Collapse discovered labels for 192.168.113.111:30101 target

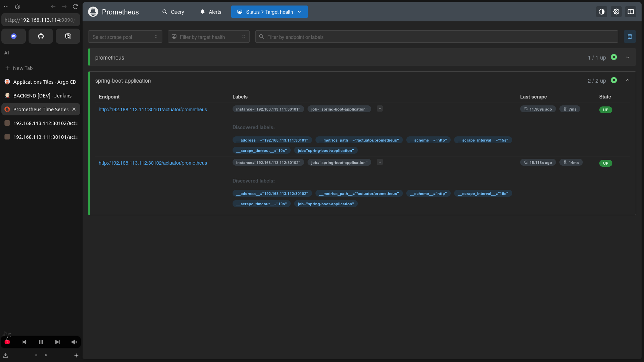[380, 109]
